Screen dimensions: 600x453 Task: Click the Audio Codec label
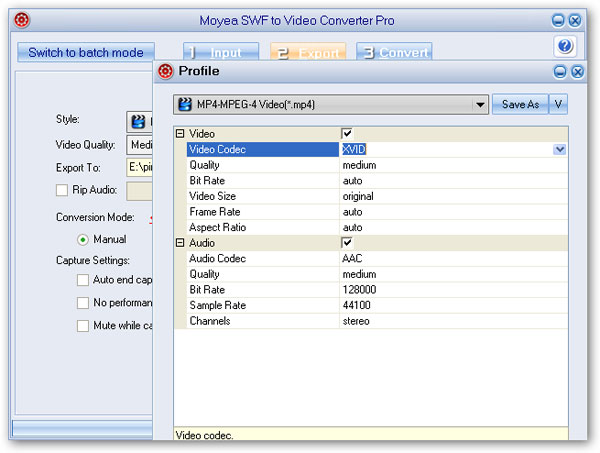coord(217,259)
